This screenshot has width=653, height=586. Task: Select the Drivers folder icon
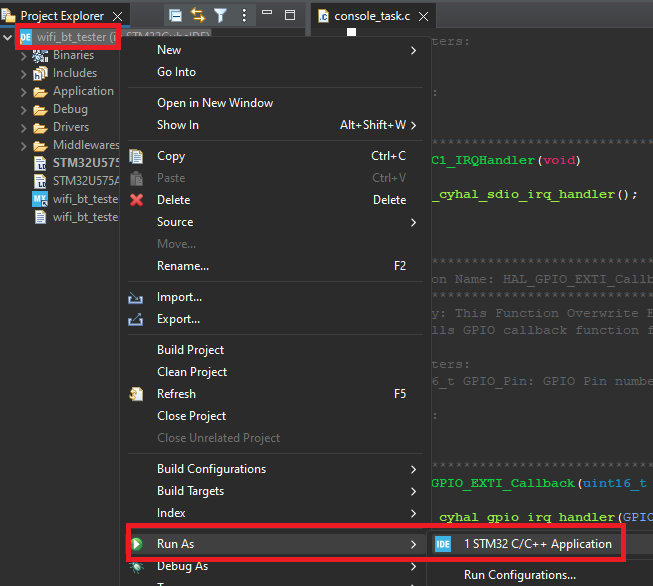coord(40,127)
